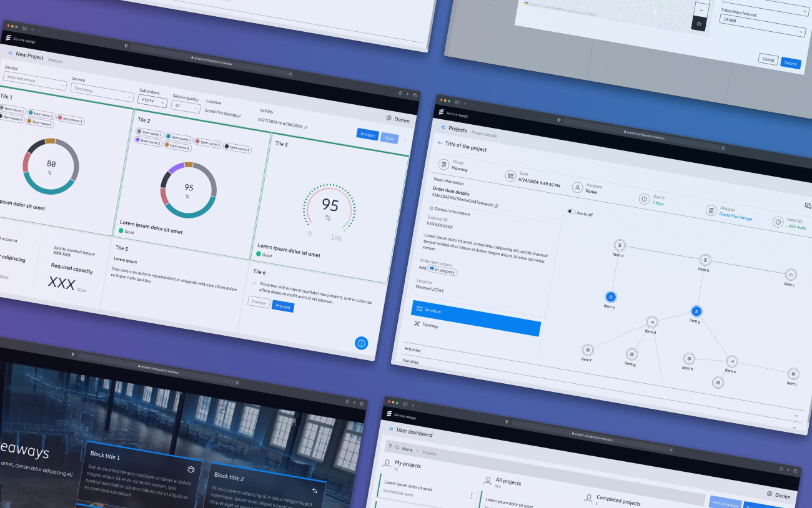The height and width of the screenshot is (508, 812).
Task: Click the Montreal 25763 location text
Action: 430,289
